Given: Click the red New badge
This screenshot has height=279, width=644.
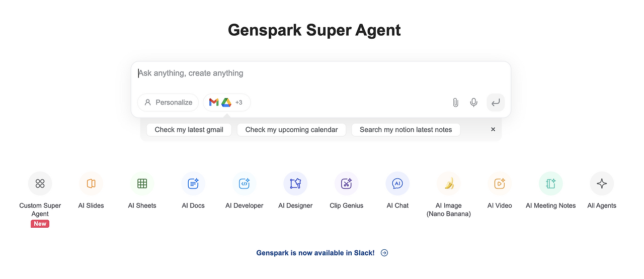Looking at the screenshot, I should (40, 224).
